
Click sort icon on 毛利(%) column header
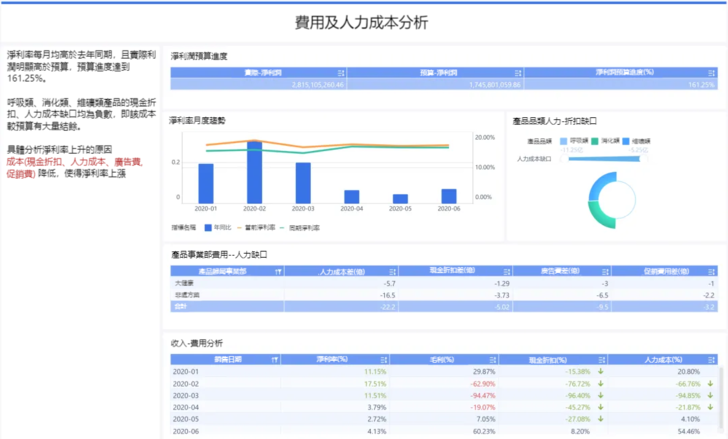492,358
